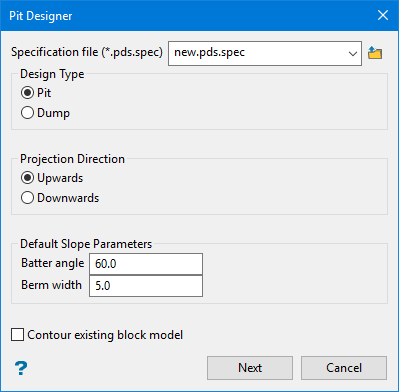
Task: Click the Specification file (*.pds.spec) label
Action: click(87, 52)
